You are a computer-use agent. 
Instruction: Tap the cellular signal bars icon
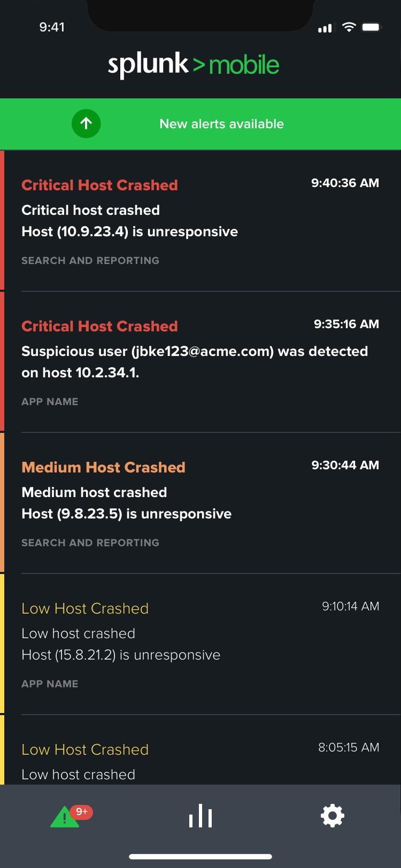tap(325, 28)
